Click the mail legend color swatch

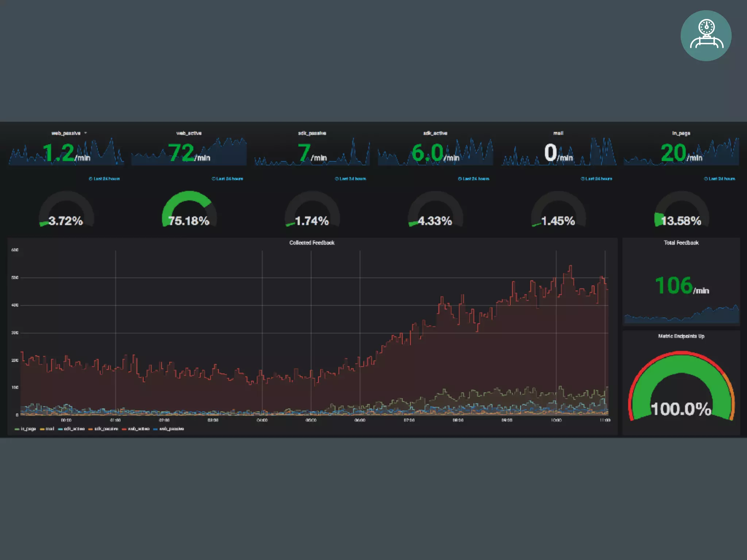point(42,429)
